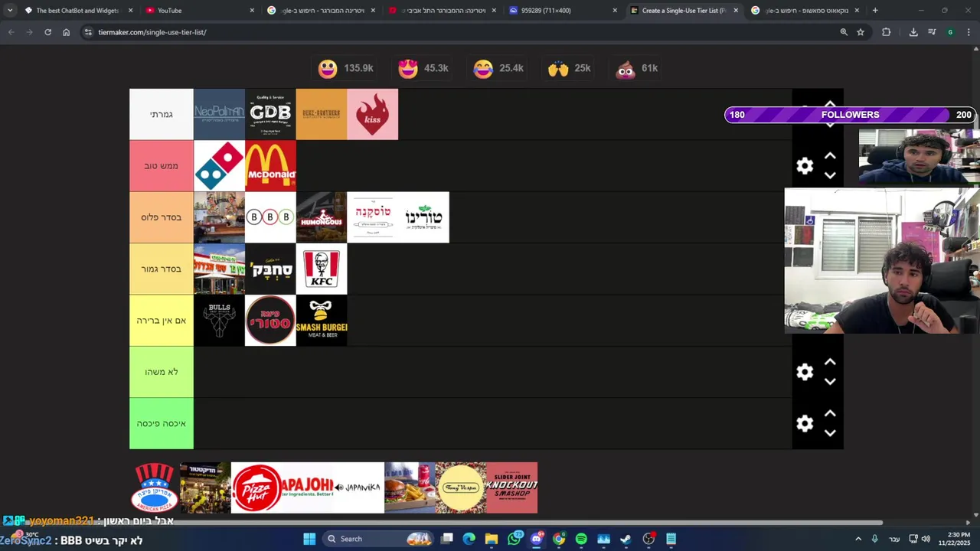The image size is (980, 551).
Task: Click the גמרתי tier label
Action: [162, 114]
